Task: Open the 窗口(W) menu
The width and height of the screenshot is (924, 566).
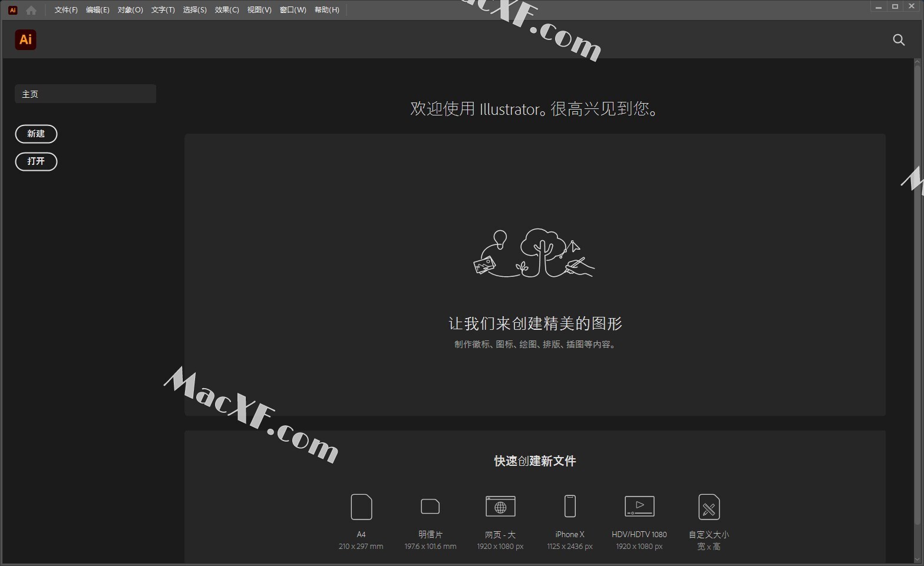Action: point(293,10)
